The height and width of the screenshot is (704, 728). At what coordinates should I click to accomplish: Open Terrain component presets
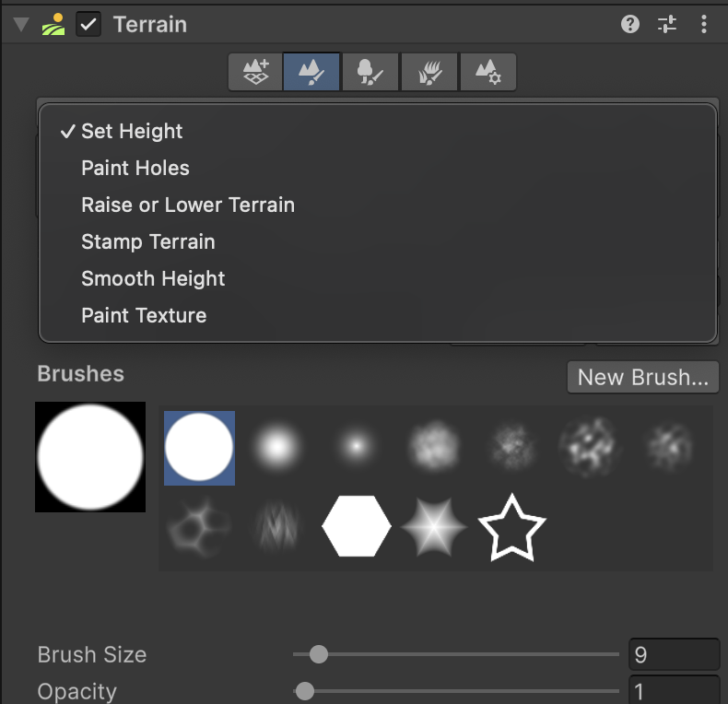pos(667,25)
